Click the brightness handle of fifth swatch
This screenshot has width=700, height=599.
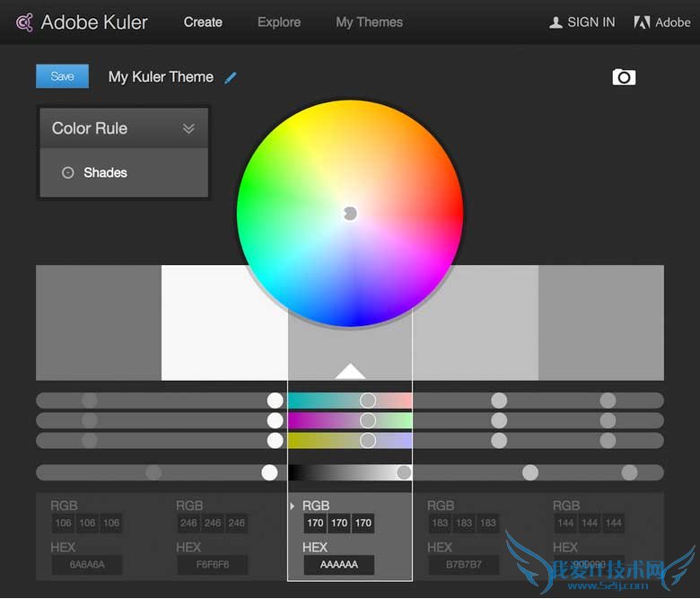[x=629, y=472]
